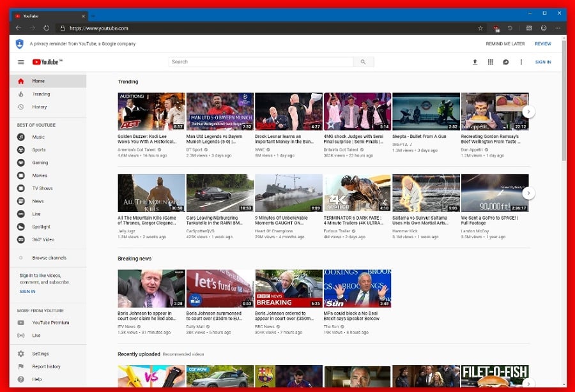Open browser ellipsis settings menu
The image size is (575, 392).
pos(558,28)
